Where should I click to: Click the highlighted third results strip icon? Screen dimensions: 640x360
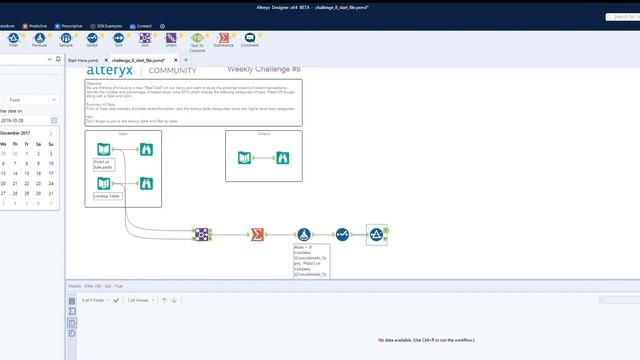click(x=72, y=323)
